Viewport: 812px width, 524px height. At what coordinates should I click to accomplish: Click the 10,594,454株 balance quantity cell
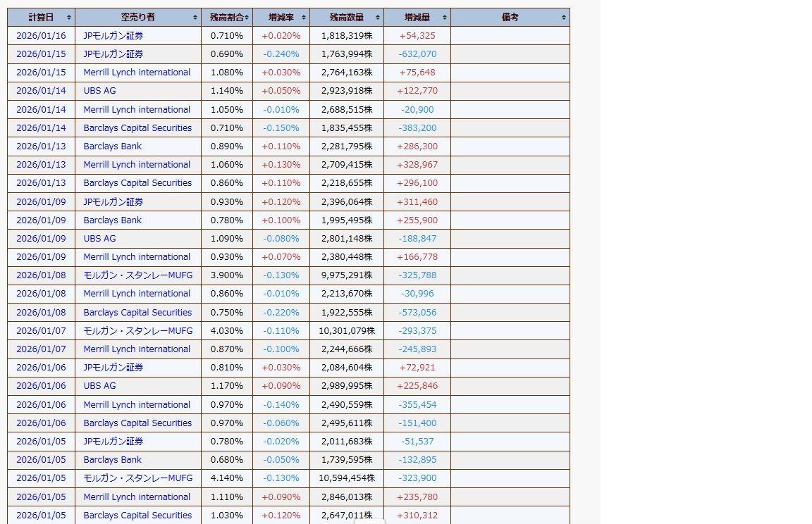pos(347,478)
